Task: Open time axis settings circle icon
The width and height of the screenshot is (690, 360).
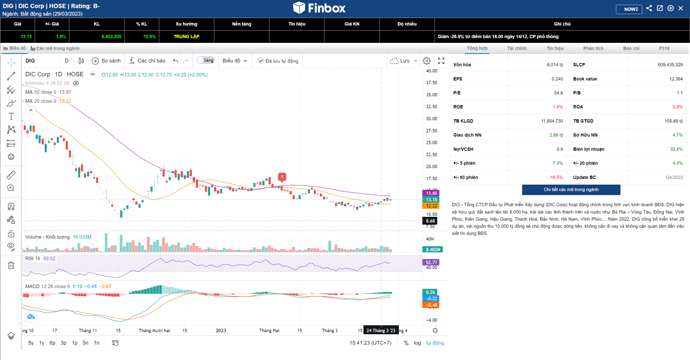Action: (x=435, y=331)
